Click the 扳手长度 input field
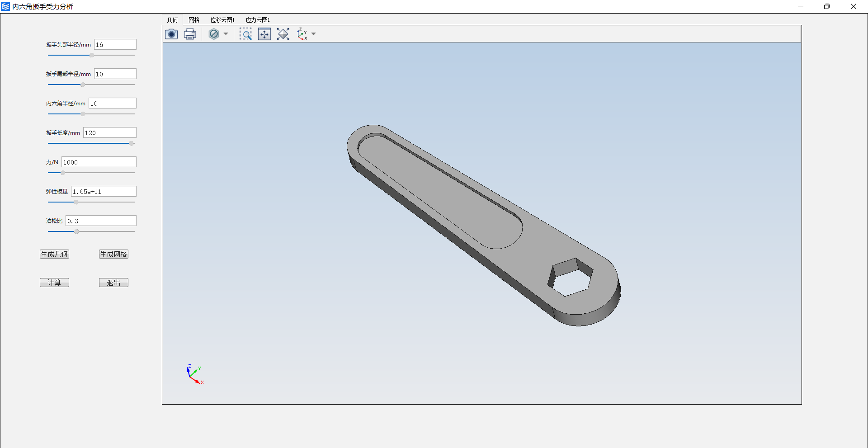The image size is (868, 448). (110, 132)
